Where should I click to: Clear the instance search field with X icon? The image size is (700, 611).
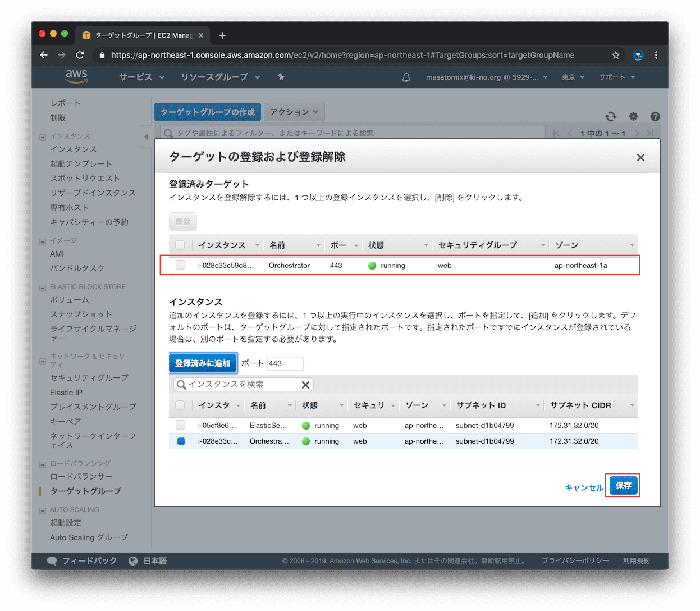[x=305, y=385]
